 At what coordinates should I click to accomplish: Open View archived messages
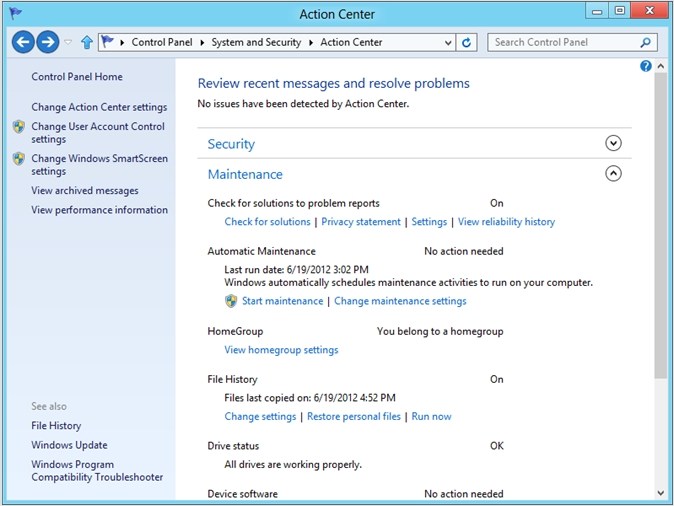tap(85, 190)
